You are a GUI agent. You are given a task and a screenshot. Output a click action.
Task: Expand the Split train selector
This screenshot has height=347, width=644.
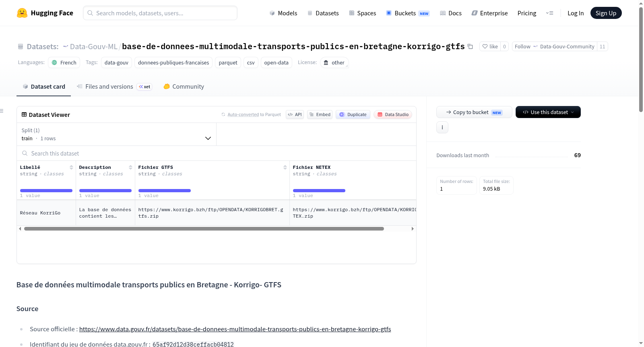pyautogui.click(x=116, y=134)
